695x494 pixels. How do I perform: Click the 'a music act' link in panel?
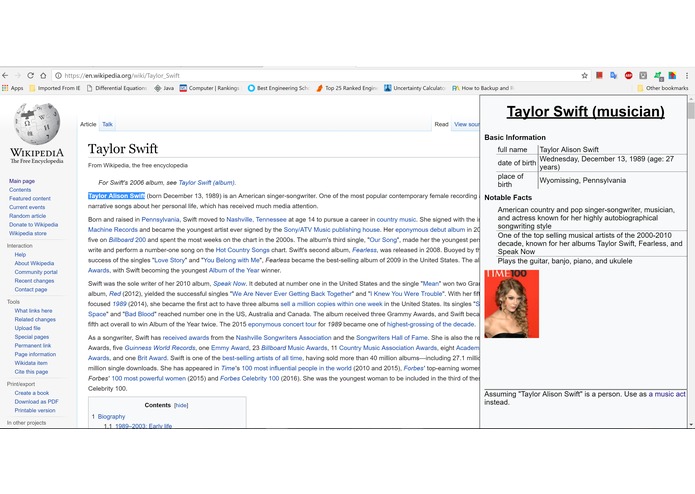667,394
